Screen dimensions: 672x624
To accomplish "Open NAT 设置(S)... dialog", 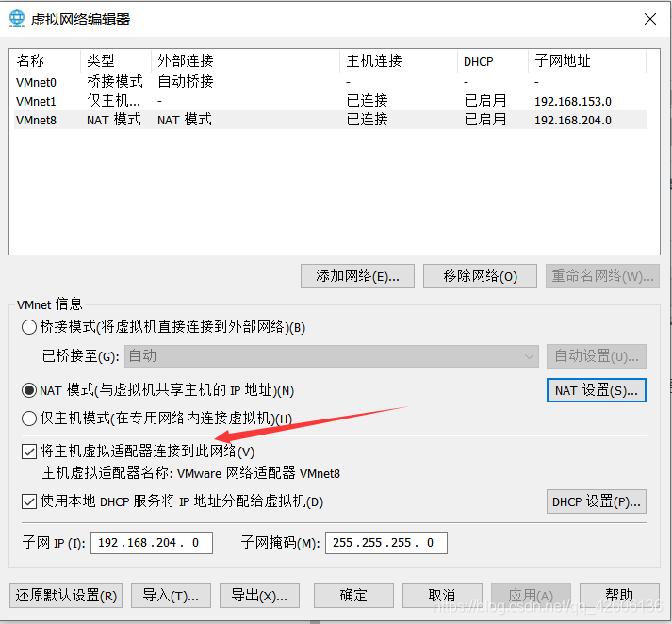I will tap(597, 390).
